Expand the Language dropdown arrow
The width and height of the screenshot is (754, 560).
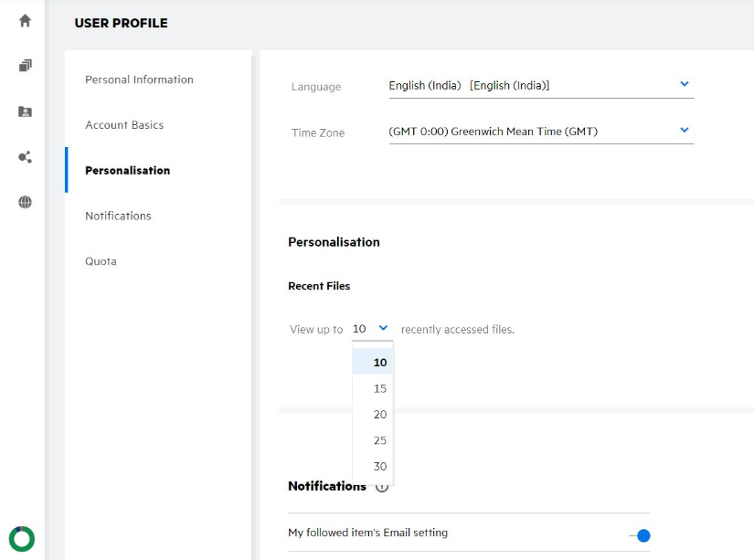[x=685, y=84]
